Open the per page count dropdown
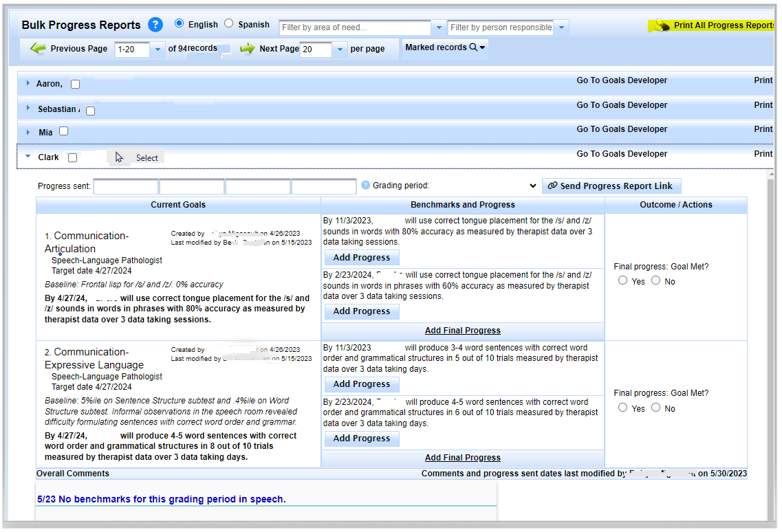This screenshot has height=532, width=782. [x=340, y=49]
